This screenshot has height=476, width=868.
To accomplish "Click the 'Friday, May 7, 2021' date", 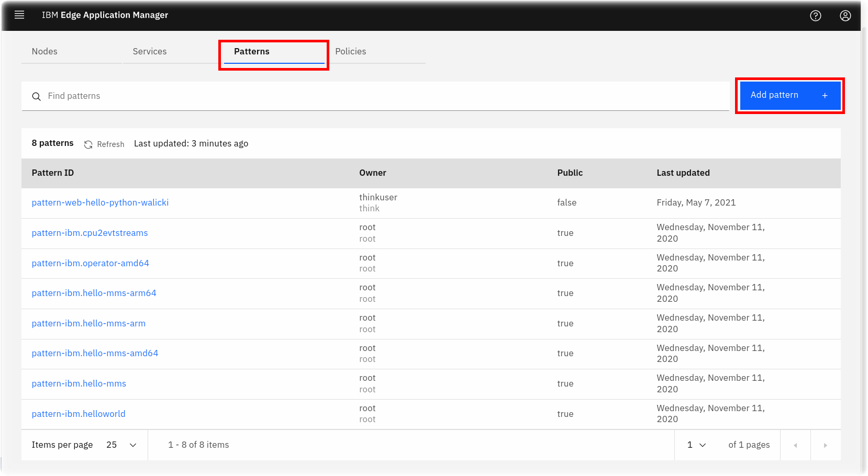I will tap(696, 202).
